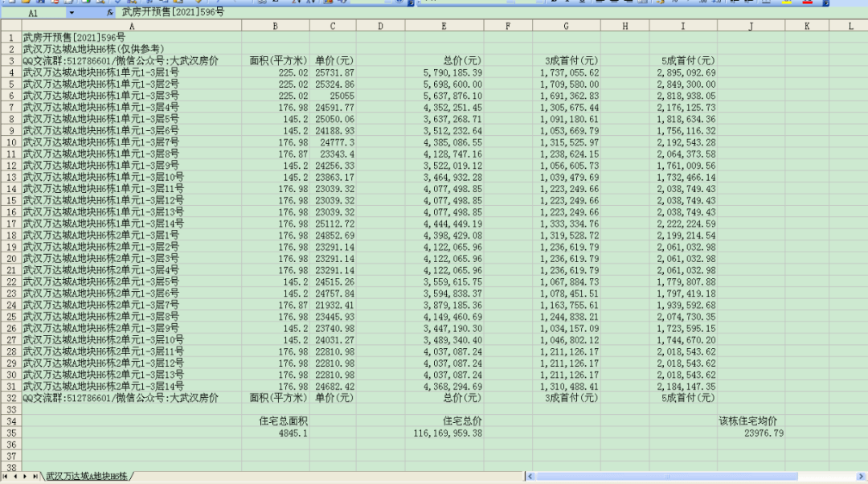
Task: Click cell 武汉万达城A地块H6栋2单元1-3层5号
Action: click(100, 281)
